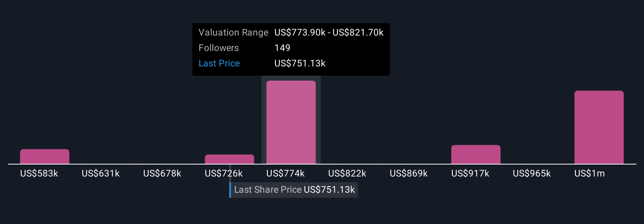Click the US$917k axis label

[x=470, y=173]
